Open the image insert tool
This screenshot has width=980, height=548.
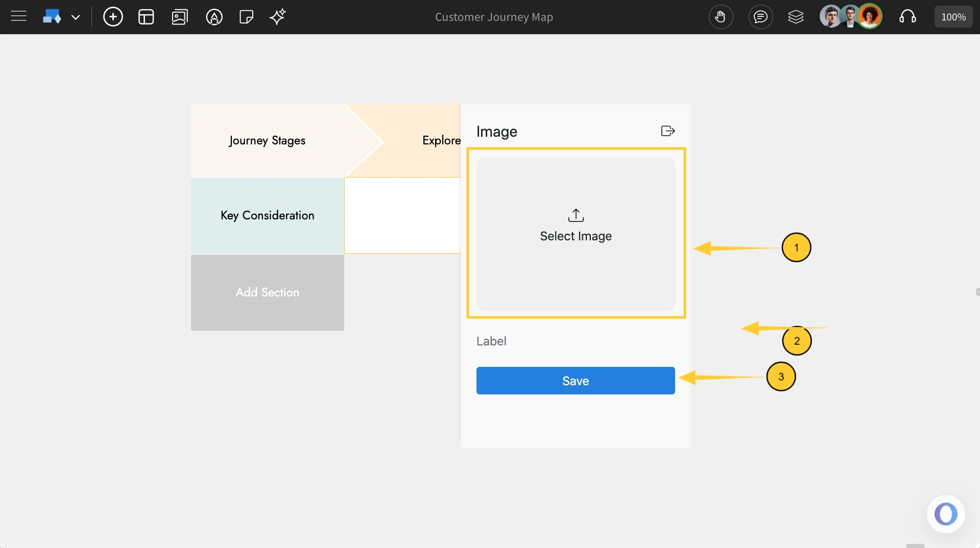click(x=180, y=17)
